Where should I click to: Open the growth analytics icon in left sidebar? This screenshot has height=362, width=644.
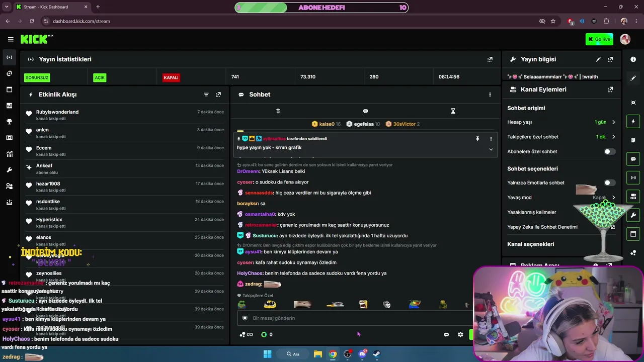tap(9, 154)
